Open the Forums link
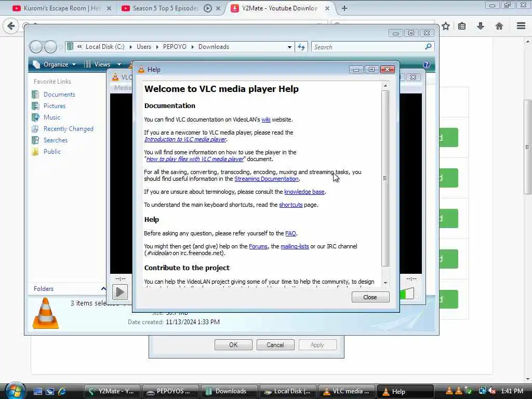Image resolution: width=532 pixels, height=399 pixels. [x=258, y=247]
